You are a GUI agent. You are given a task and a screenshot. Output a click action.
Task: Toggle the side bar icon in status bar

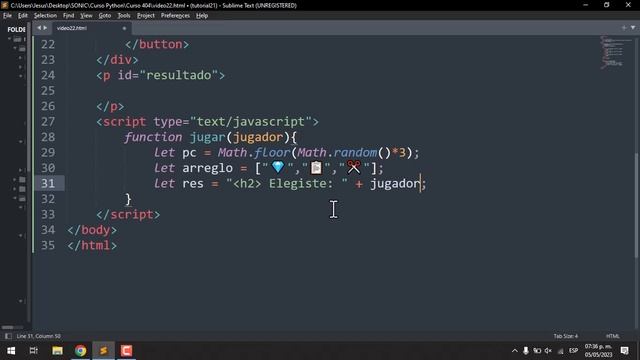pos(8,336)
